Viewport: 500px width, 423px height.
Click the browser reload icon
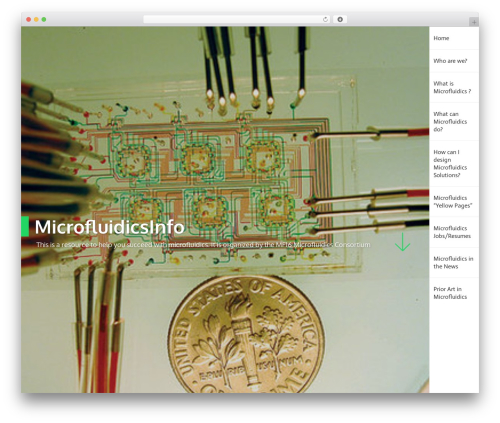pos(325,19)
